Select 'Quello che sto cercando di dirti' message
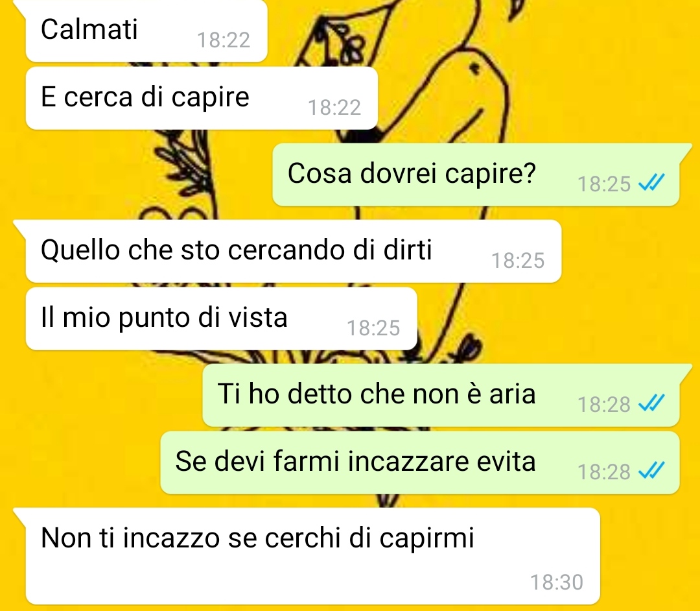 294,251
